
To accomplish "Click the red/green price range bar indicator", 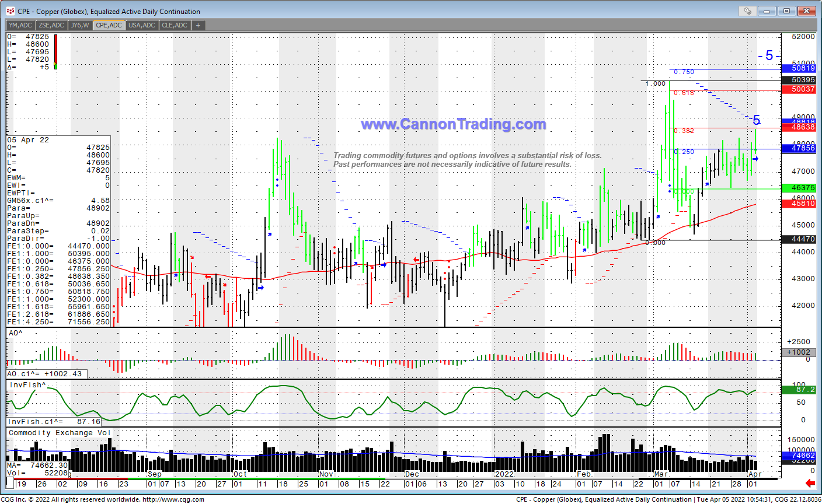I will [x=55, y=51].
